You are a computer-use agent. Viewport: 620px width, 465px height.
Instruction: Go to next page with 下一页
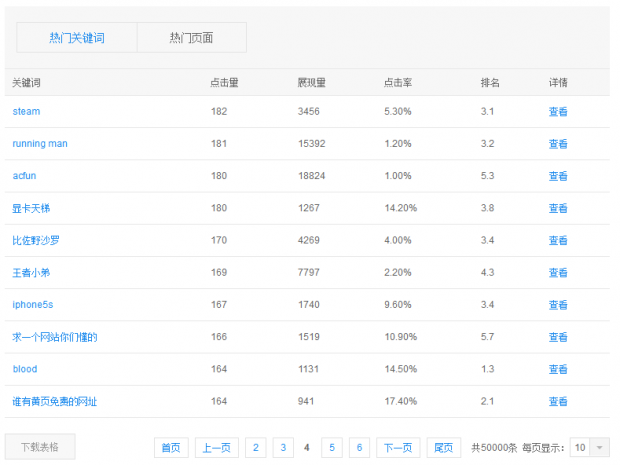pyautogui.click(x=398, y=448)
